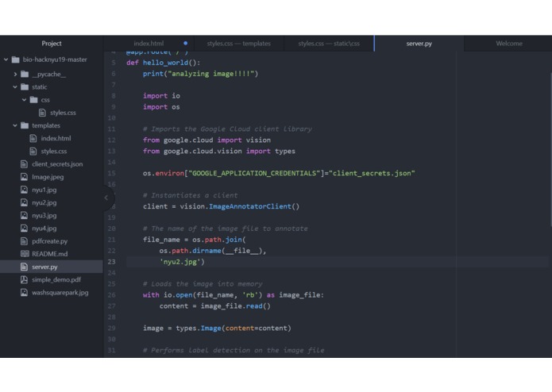Click the static folder icon
Viewport: 552px width, 392px height.
[x=25, y=86]
